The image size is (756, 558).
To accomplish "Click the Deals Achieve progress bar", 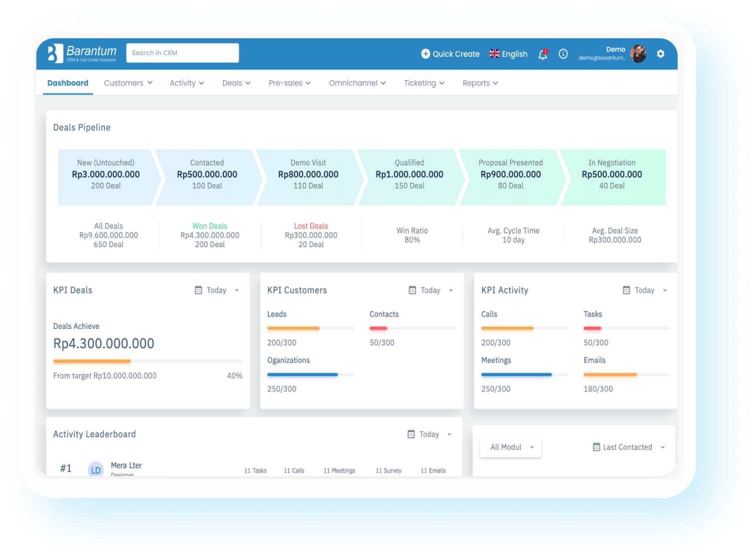I will pyautogui.click(x=148, y=361).
